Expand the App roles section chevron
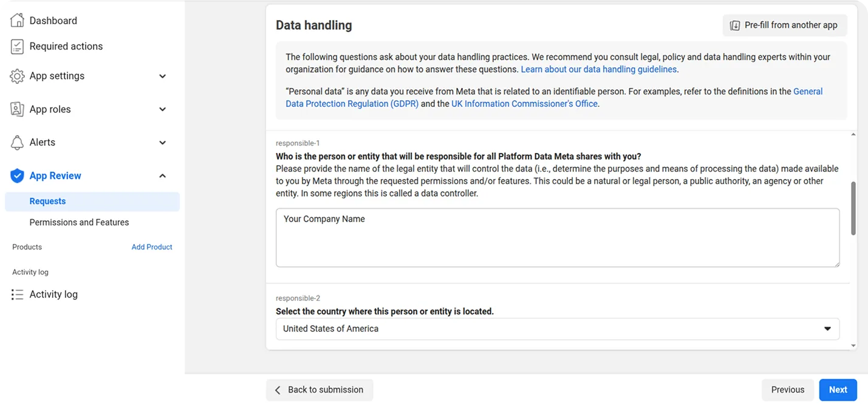 (x=162, y=109)
